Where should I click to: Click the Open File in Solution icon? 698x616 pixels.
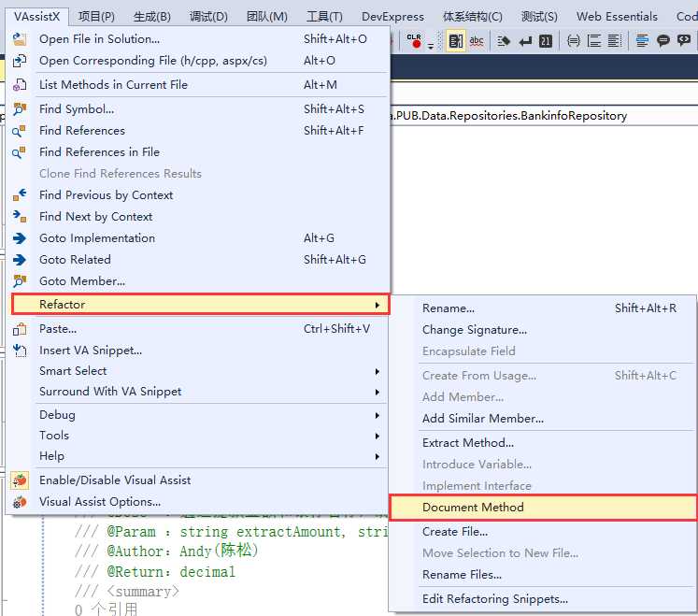pyautogui.click(x=20, y=39)
